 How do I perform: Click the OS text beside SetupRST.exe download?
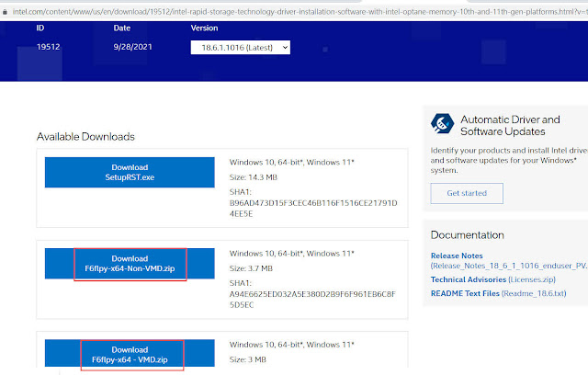point(292,163)
